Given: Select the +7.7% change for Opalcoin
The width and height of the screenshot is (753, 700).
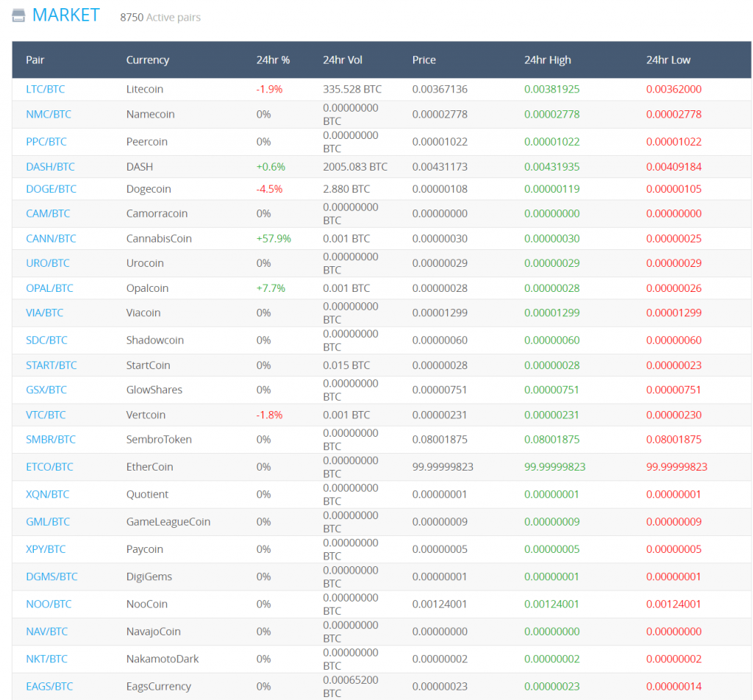Looking at the screenshot, I should [271, 288].
